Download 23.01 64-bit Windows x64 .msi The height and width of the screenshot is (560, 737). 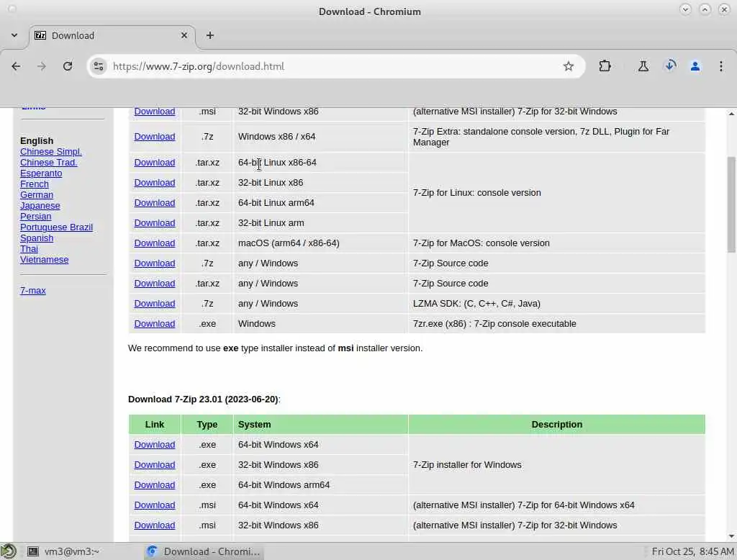pos(155,505)
